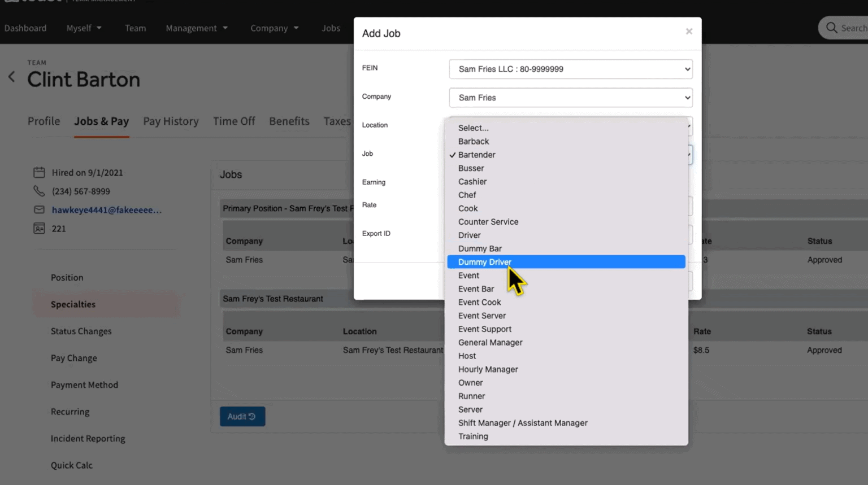Choose Shift Manager / Assistant Manager option

tap(522, 423)
